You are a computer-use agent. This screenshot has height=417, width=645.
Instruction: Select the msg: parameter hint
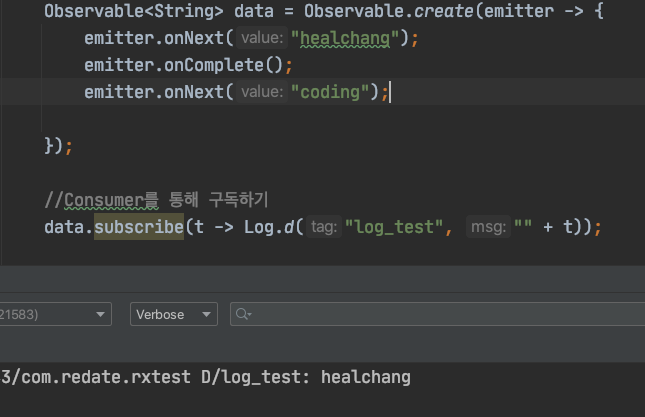(x=488, y=227)
